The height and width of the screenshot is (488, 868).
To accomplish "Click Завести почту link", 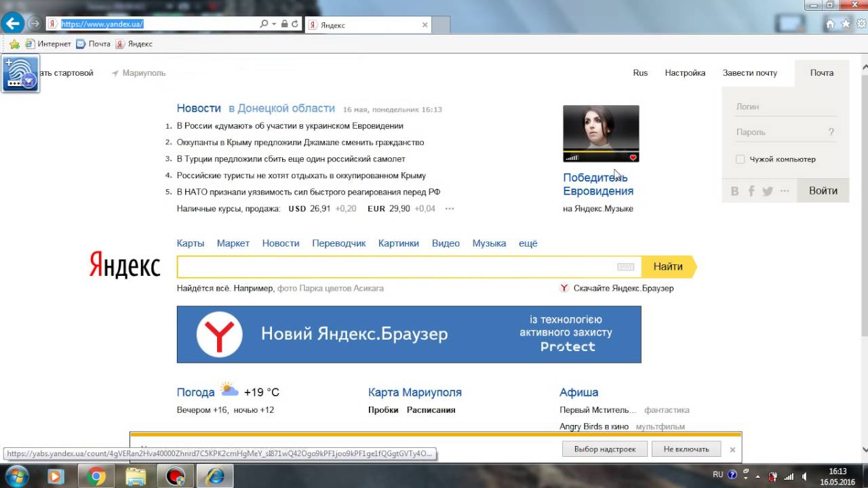I will coord(750,73).
